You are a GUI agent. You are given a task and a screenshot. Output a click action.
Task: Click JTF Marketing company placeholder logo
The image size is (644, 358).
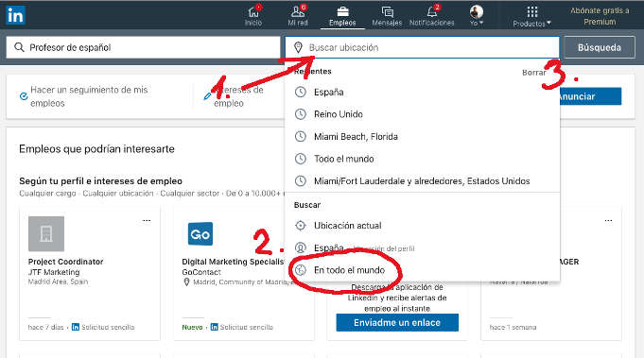[x=46, y=233]
